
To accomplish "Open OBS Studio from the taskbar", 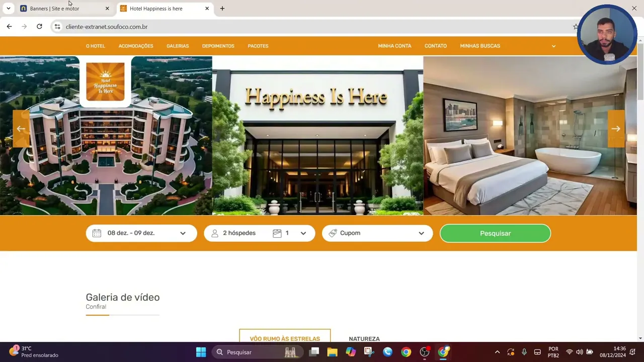I will click(425, 352).
